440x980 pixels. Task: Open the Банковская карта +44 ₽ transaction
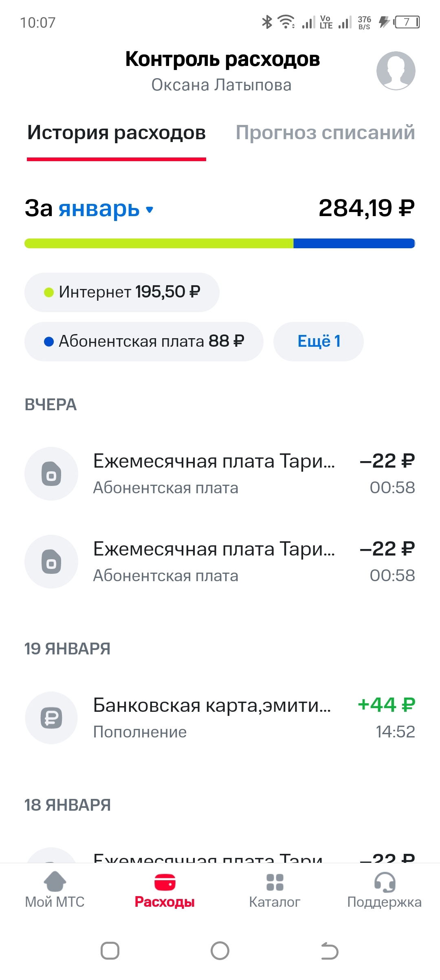220,718
